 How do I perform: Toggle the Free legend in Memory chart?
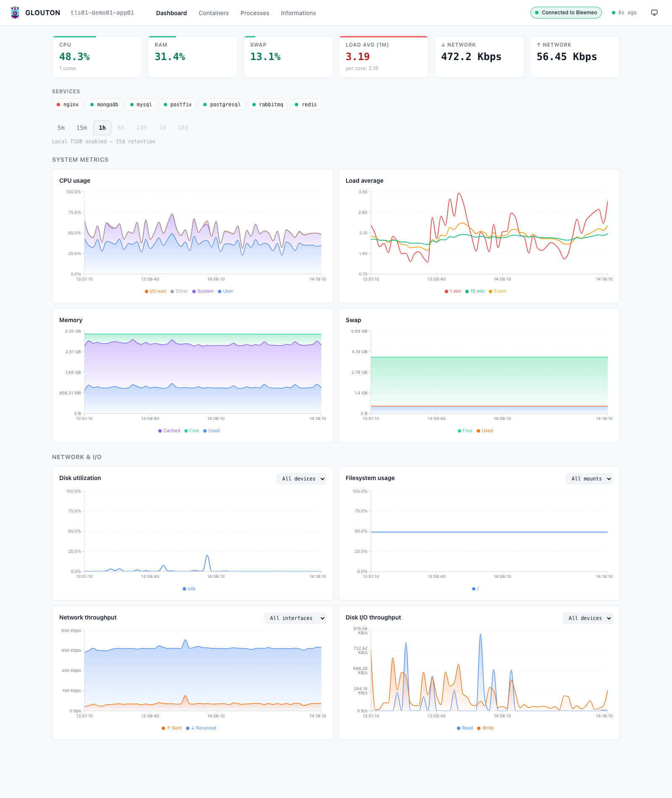coord(192,431)
